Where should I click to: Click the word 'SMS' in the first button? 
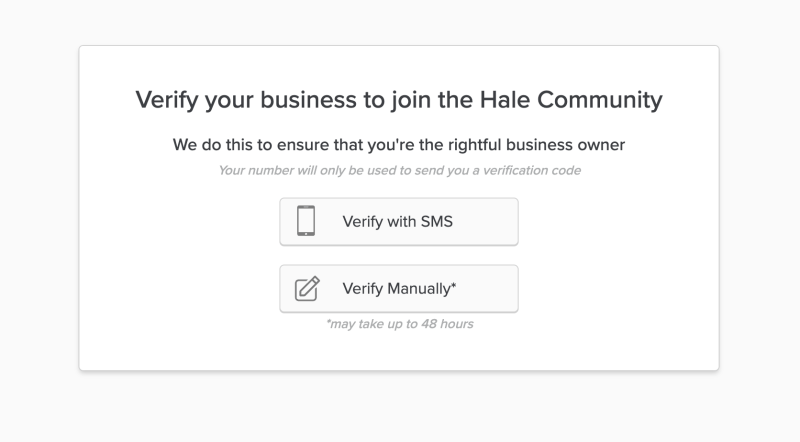436,221
